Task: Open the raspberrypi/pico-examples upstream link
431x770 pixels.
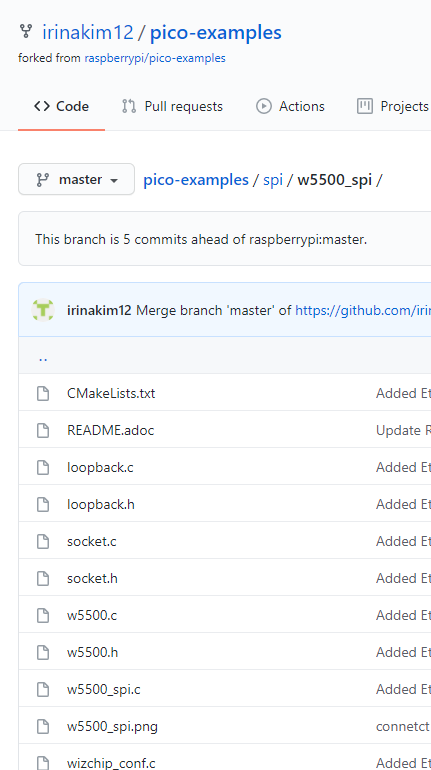Action: coord(155,58)
